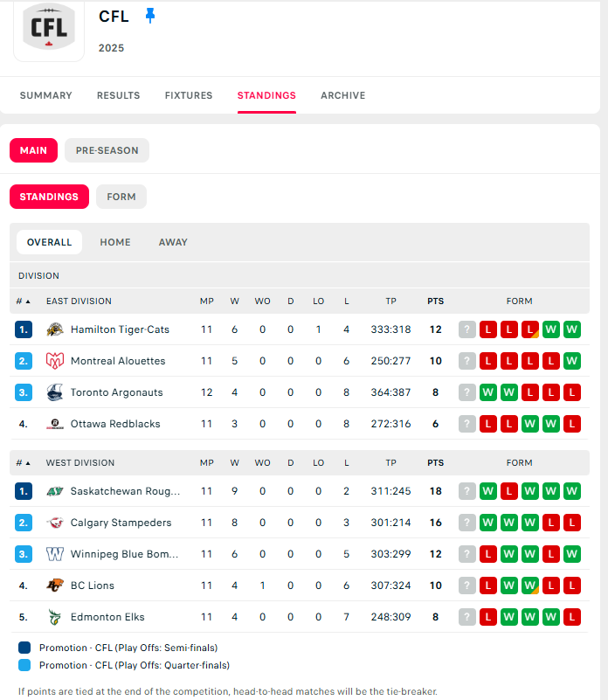Click Edmonton's upcoming match question-mark badge
This screenshot has height=700, width=608.
click(467, 617)
